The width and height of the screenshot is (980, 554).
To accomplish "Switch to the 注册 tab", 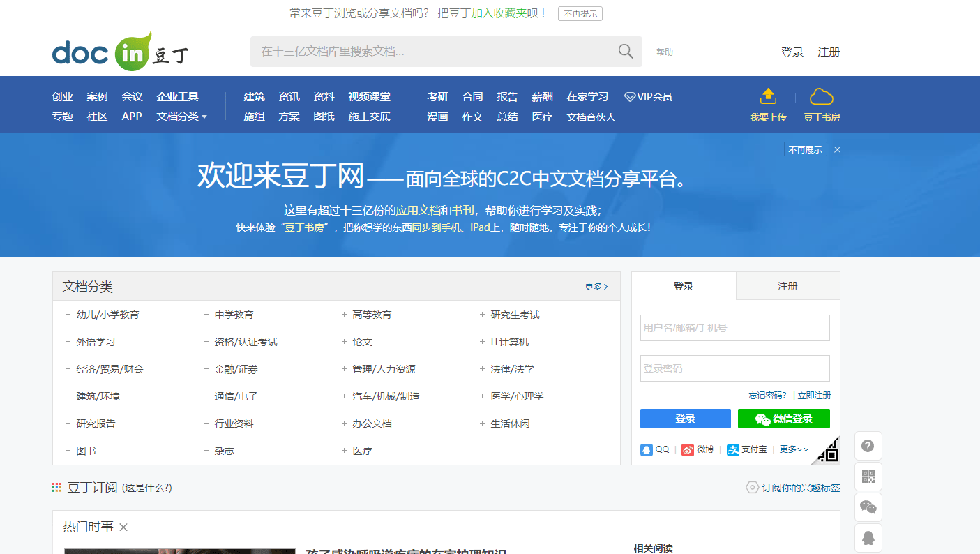I will click(787, 285).
